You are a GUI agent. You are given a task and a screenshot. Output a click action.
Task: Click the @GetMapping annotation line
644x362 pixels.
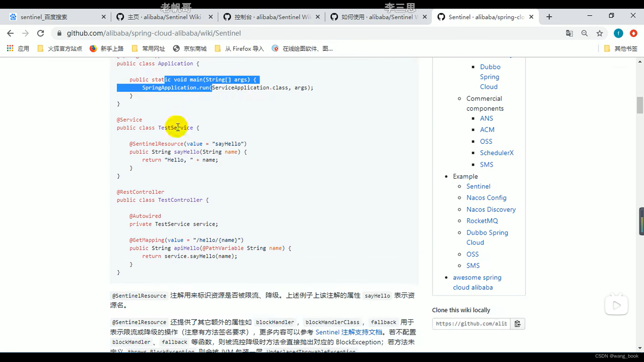(x=186, y=240)
